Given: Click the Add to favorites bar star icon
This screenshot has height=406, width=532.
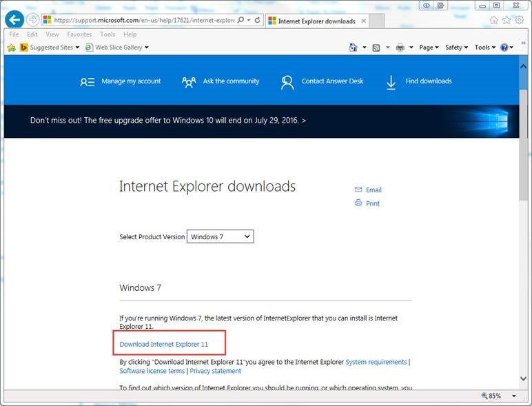Looking at the screenshot, I should [x=11, y=48].
